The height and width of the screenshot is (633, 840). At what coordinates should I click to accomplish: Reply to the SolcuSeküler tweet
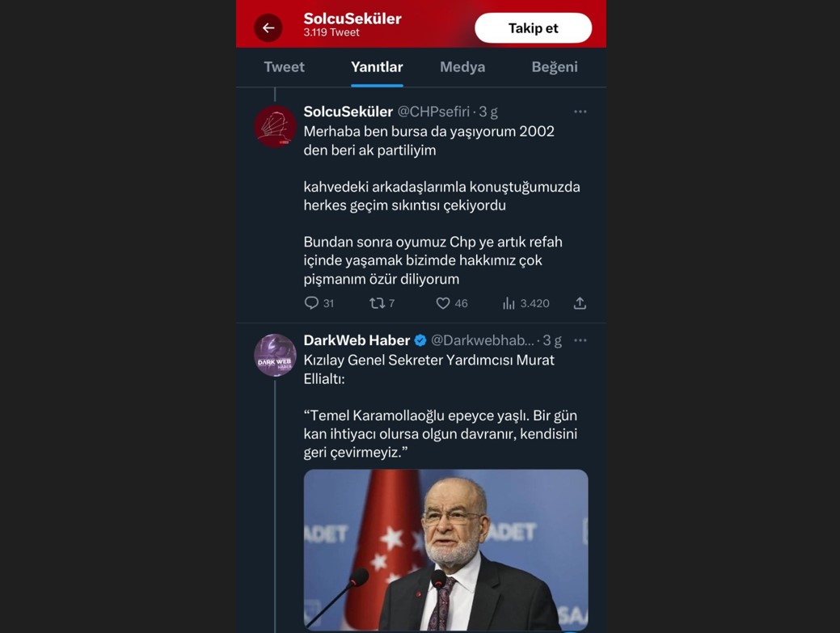[x=311, y=303]
